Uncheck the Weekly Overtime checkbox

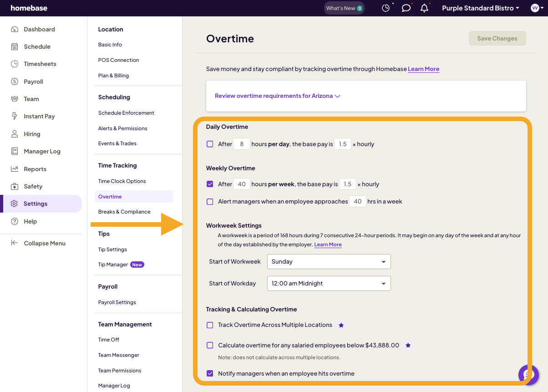210,184
